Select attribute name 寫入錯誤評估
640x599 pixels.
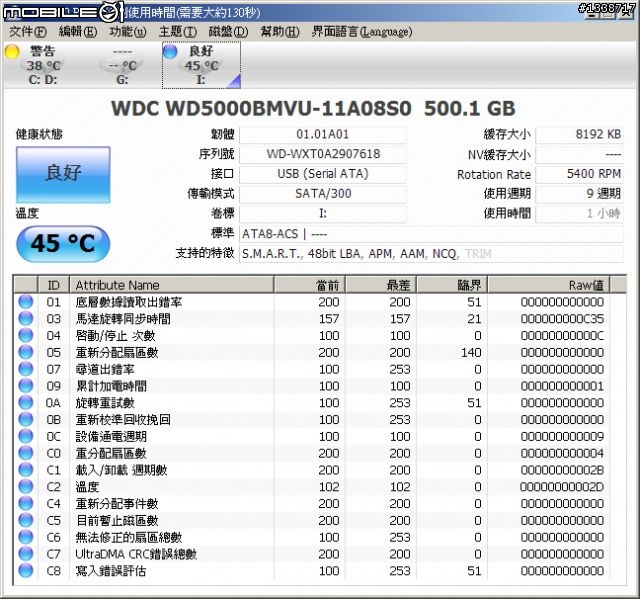coord(111,571)
